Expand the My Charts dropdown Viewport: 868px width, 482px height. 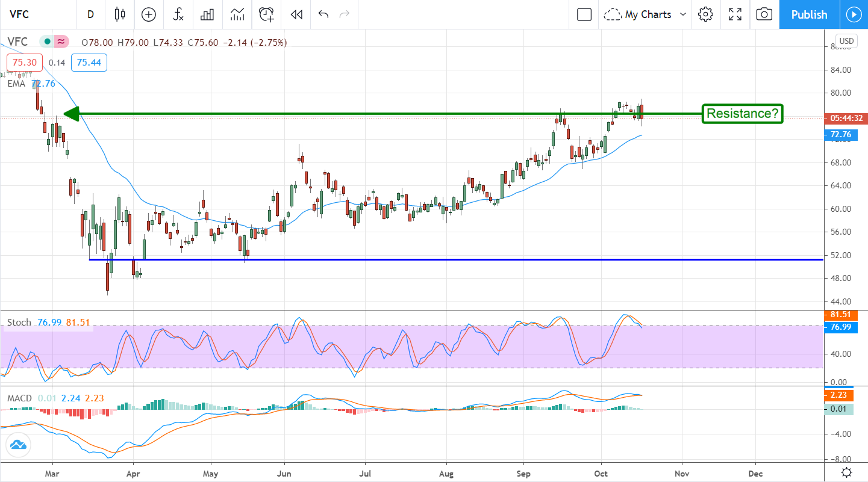coord(646,14)
